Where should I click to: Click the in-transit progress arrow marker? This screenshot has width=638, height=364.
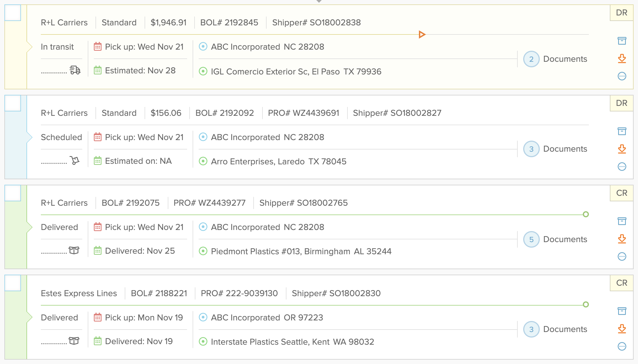tap(422, 34)
